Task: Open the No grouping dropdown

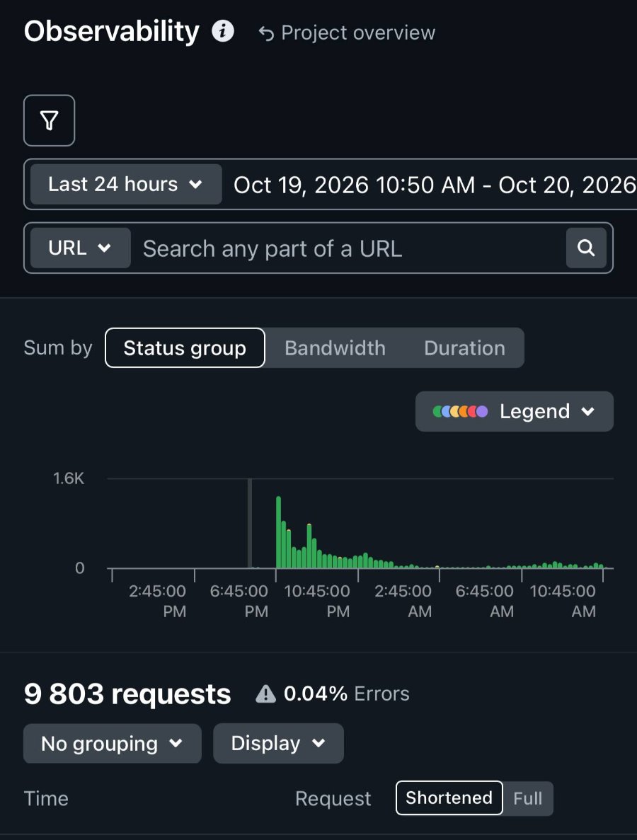Action: click(x=113, y=744)
